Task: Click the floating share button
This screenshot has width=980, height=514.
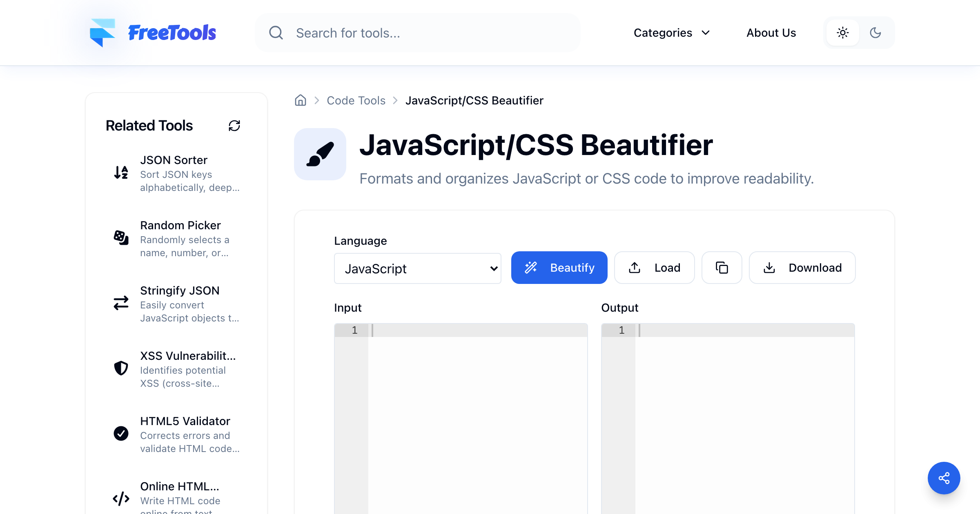Action: coord(944,478)
